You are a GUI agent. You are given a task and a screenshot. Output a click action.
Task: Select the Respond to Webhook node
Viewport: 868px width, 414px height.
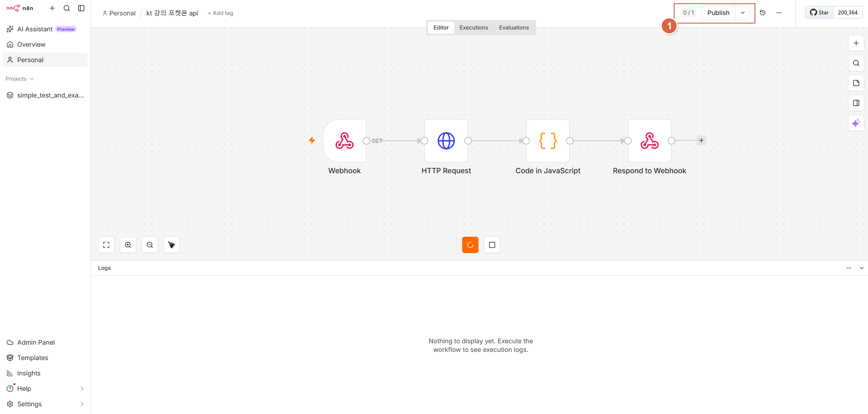coord(650,141)
